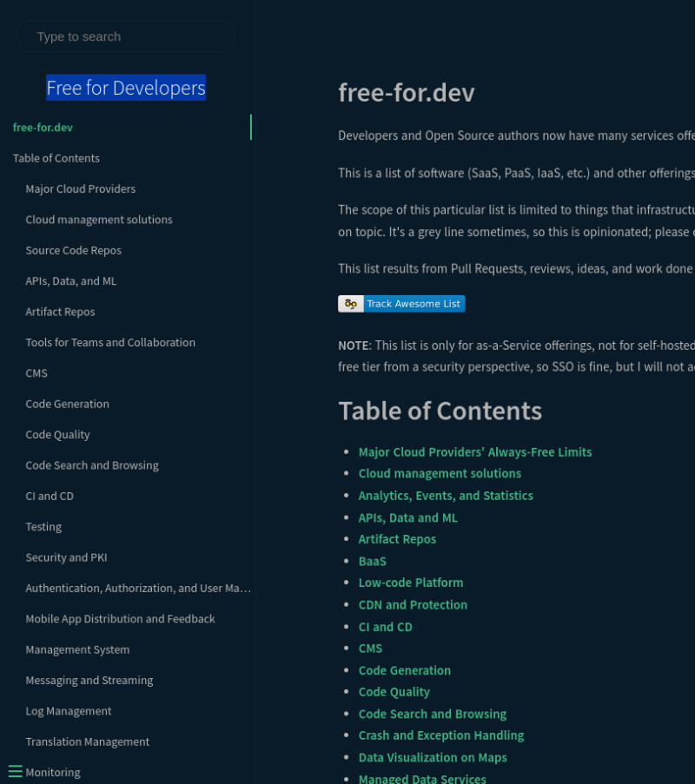Open Major Cloud Providers sidebar entry
Viewport: 695px width, 784px height.
81,189
